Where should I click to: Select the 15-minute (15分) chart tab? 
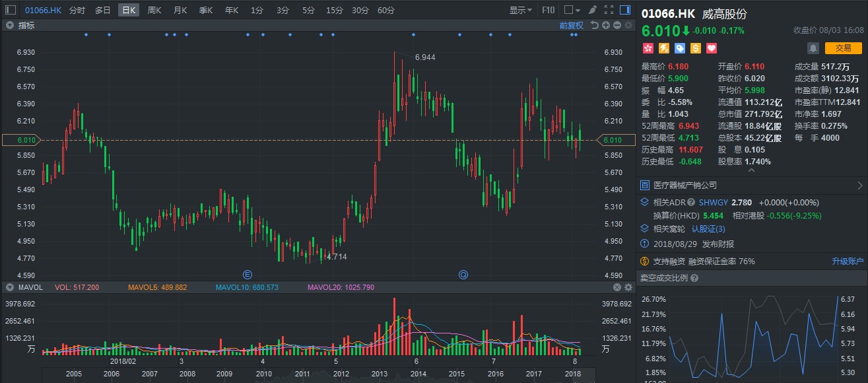point(334,10)
